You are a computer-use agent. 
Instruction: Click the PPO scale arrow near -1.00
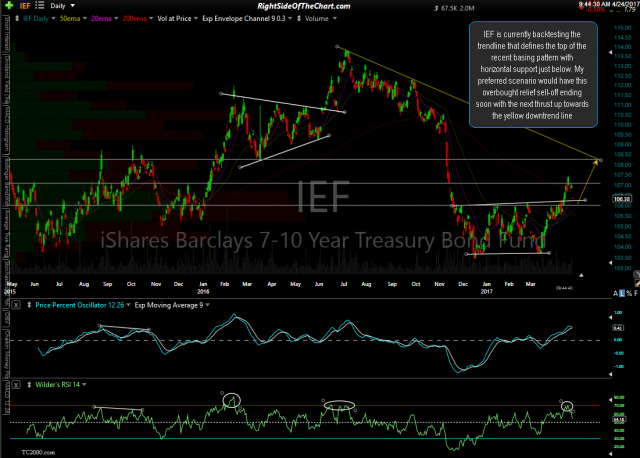coord(611,374)
